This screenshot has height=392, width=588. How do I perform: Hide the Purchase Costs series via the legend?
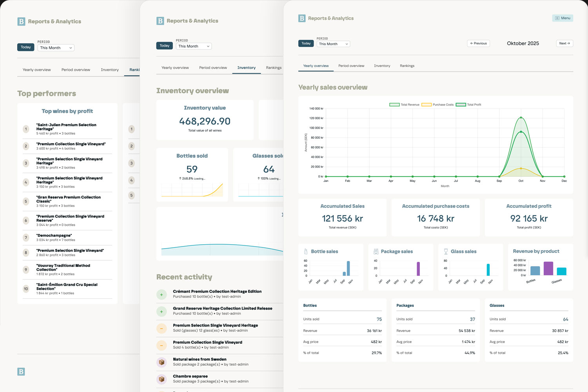point(437,105)
